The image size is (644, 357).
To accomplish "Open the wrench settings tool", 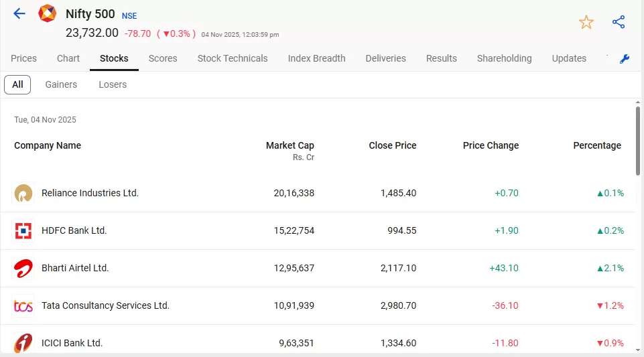I will [625, 59].
